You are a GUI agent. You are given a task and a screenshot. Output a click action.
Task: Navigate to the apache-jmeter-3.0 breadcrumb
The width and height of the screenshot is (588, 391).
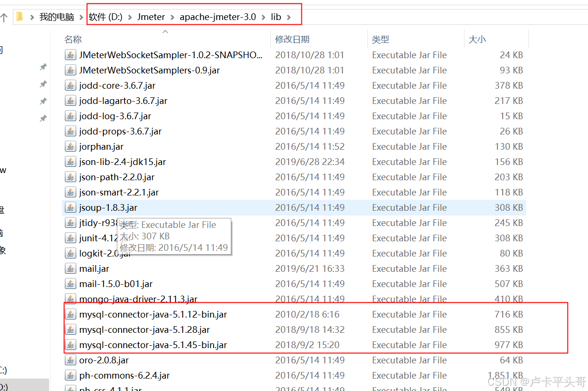click(x=218, y=17)
